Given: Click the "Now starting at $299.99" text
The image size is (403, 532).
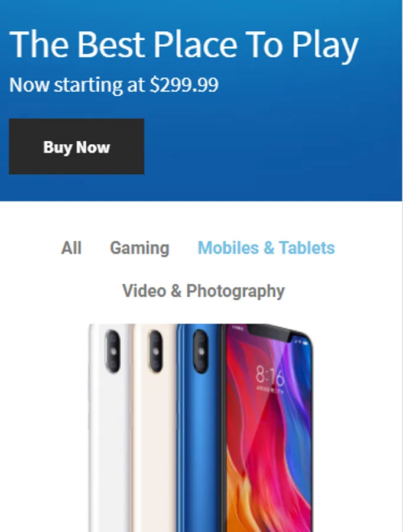Looking at the screenshot, I should (113, 85).
